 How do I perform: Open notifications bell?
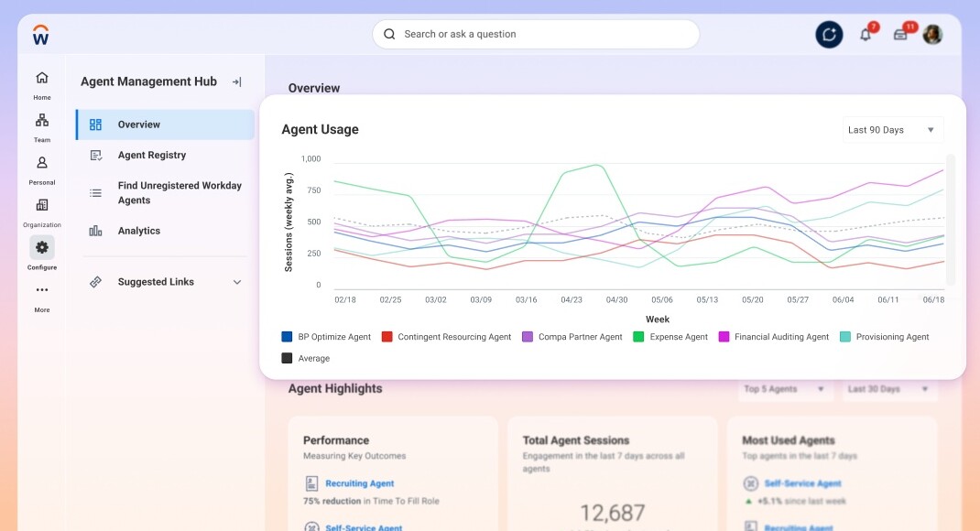866,35
